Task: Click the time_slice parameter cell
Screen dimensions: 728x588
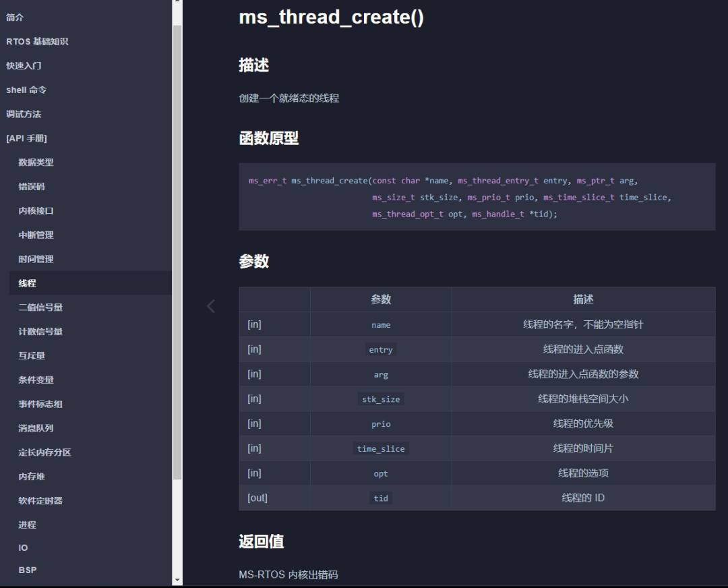Action: [381, 448]
